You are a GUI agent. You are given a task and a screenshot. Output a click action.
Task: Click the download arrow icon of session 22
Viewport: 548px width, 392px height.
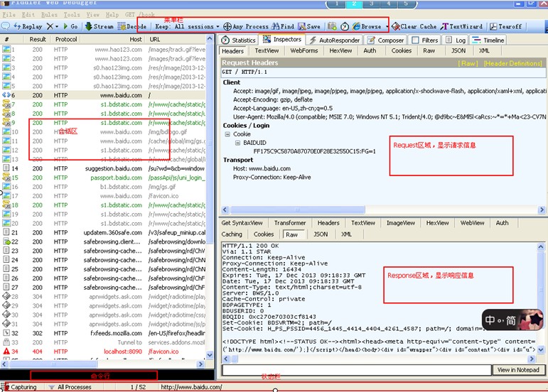pyautogui.click(x=6, y=241)
